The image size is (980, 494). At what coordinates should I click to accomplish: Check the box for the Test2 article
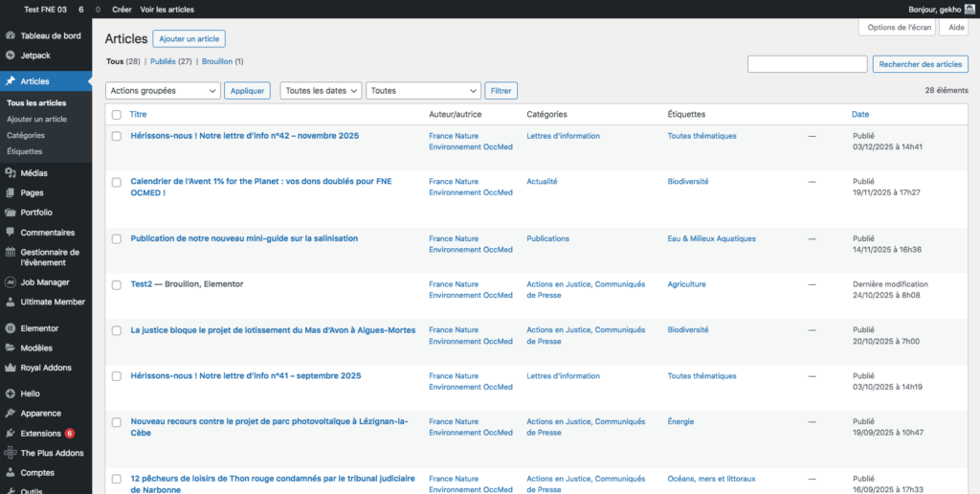(x=117, y=284)
